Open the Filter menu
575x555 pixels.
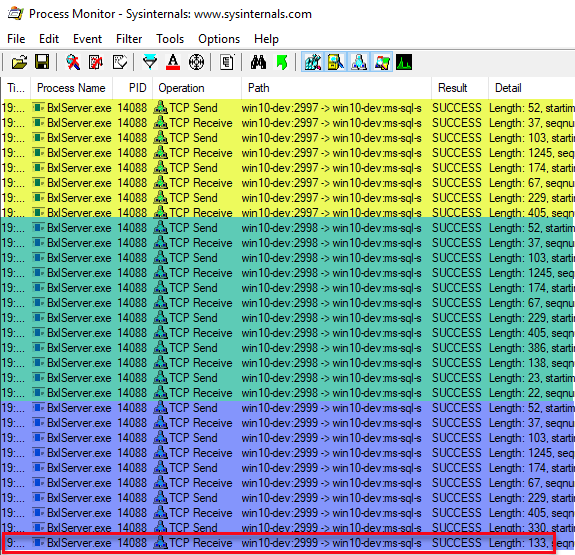click(129, 39)
